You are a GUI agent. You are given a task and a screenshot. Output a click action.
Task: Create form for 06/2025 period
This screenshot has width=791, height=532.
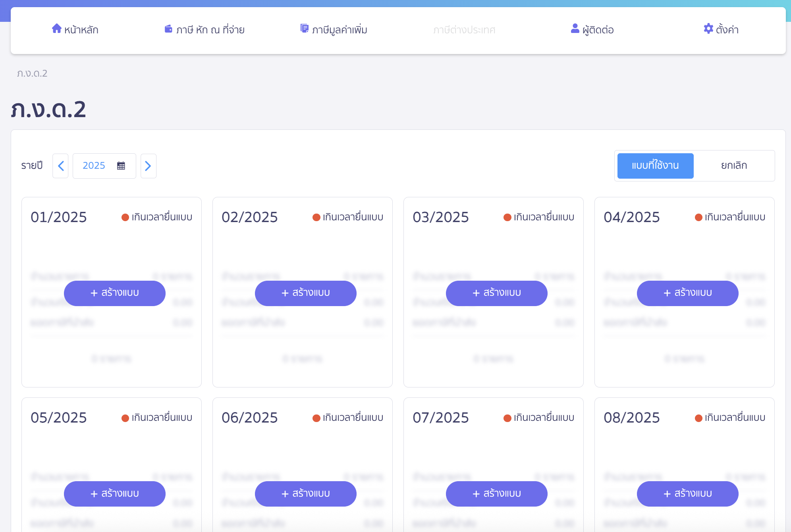tap(305, 493)
